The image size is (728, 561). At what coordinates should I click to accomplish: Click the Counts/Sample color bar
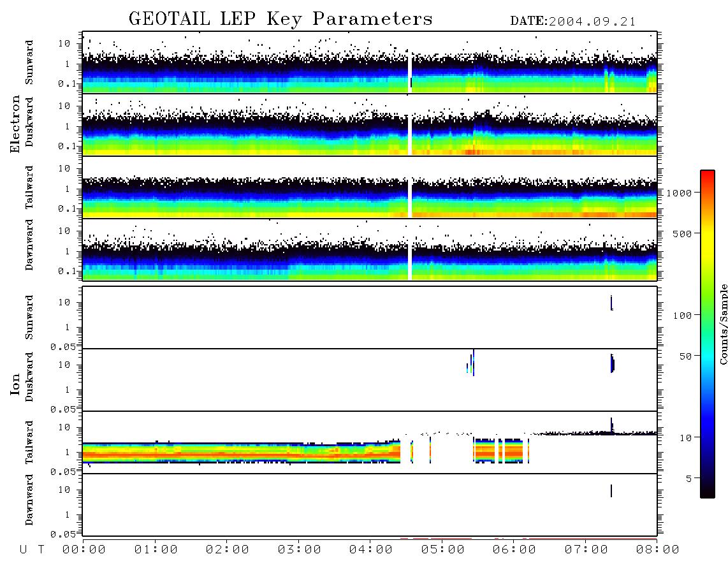[708, 334]
